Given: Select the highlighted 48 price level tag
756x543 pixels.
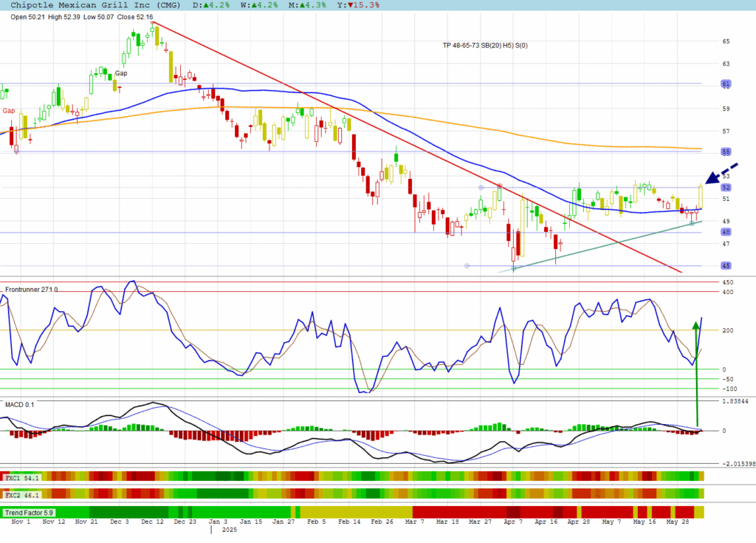Looking at the screenshot, I should point(726,232).
